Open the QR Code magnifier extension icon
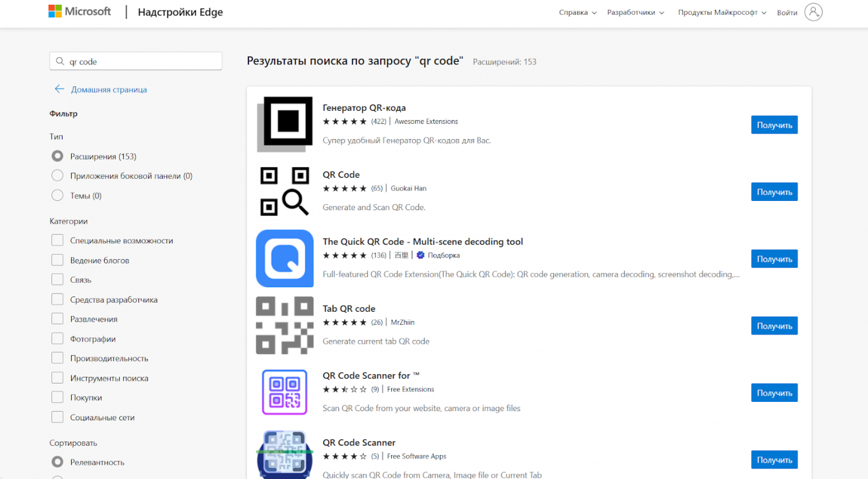Image resolution: width=868 pixels, height=479 pixels. pos(285,192)
